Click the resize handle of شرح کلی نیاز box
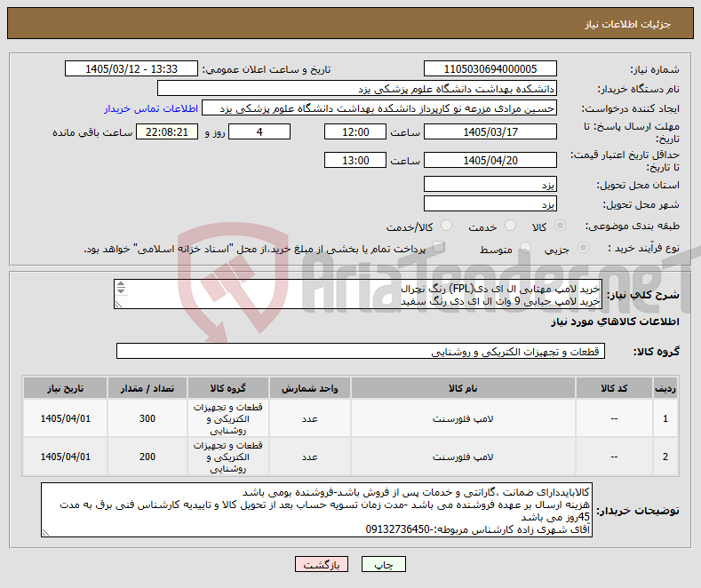This screenshot has height=588, width=701. click(118, 305)
